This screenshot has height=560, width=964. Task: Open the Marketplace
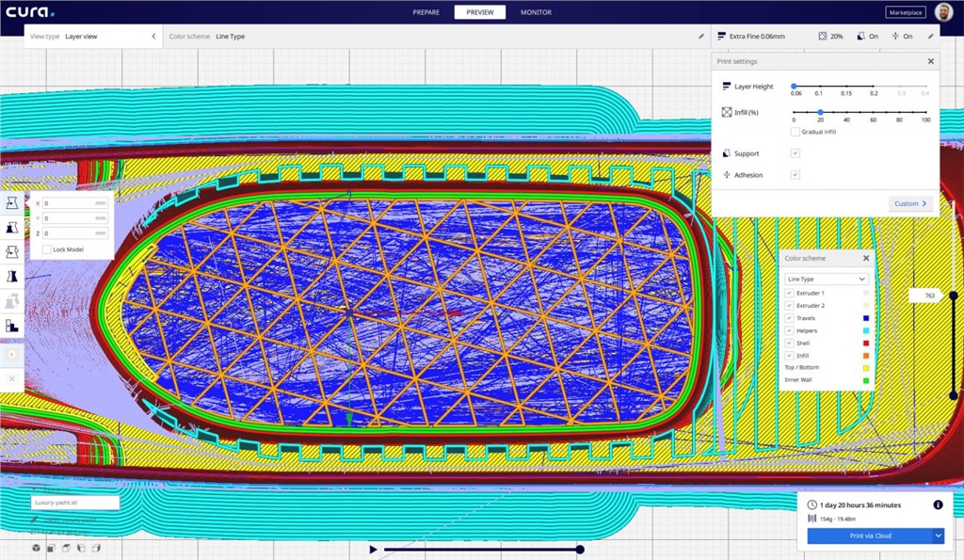click(905, 12)
